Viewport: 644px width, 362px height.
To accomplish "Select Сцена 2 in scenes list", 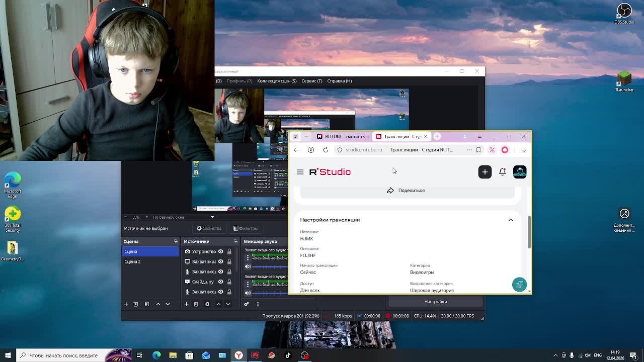I will coord(150,261).
